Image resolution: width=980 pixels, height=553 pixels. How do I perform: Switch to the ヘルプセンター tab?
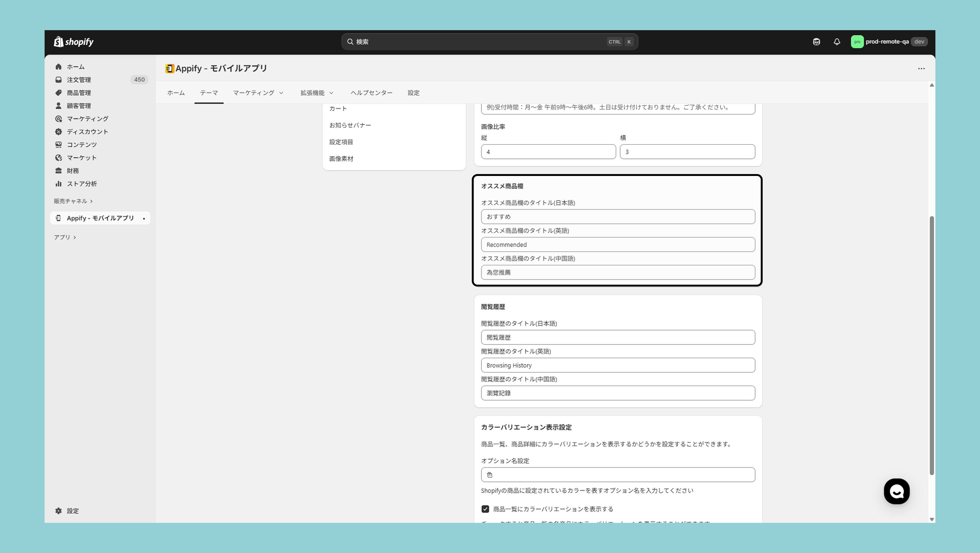371,93
